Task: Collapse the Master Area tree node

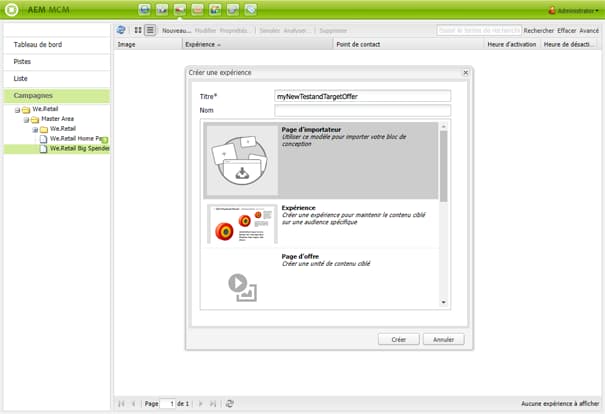Action: [x=26, y=120]
